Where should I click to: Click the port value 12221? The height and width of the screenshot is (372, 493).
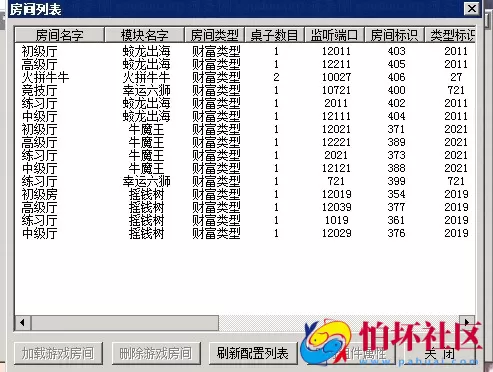336,142
